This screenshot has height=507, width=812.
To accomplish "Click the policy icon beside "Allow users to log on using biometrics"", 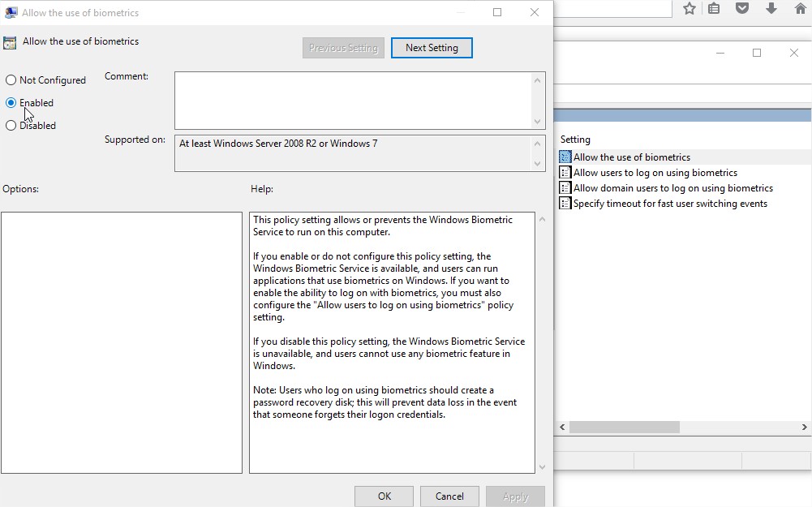I will coord(565,172).
